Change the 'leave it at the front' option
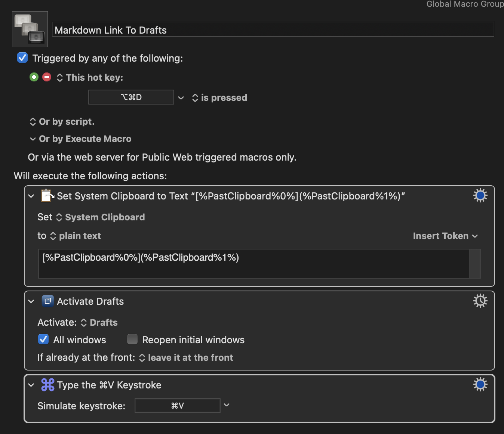 (186, 358)
